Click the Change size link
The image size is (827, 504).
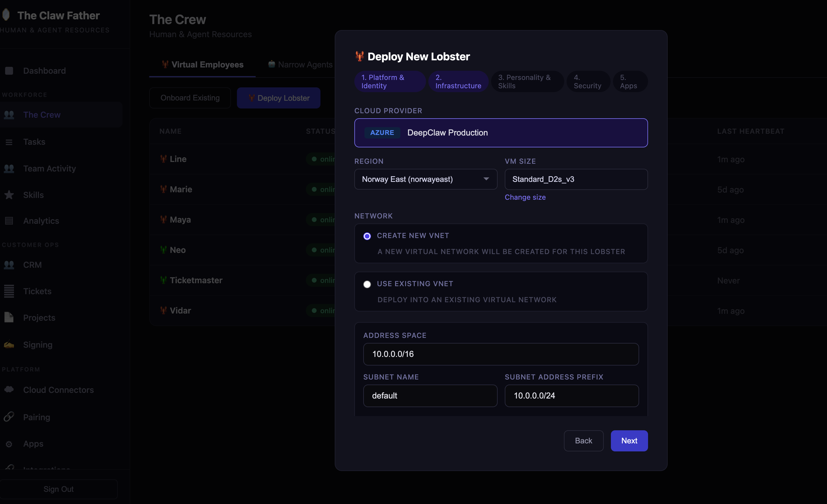(525, 197)
